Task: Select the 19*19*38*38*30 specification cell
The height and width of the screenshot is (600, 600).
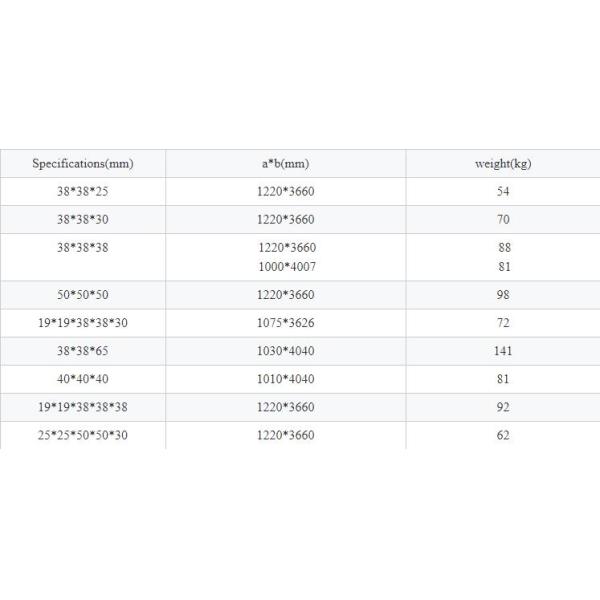Action: tap(83, 323)
